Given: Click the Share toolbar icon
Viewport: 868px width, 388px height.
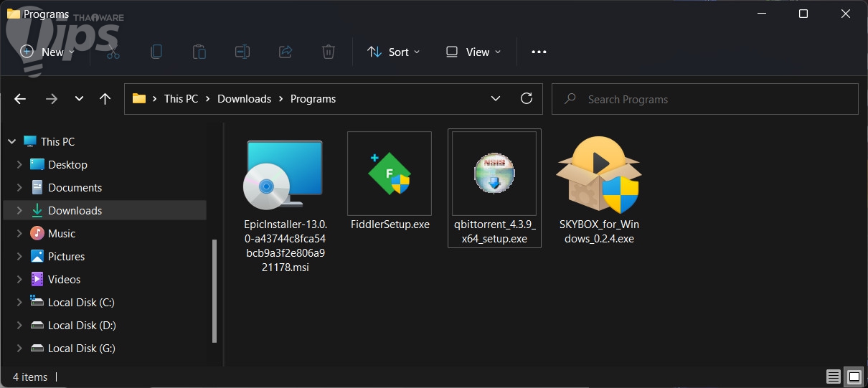Looking at the screenshot, I should 286,52.
